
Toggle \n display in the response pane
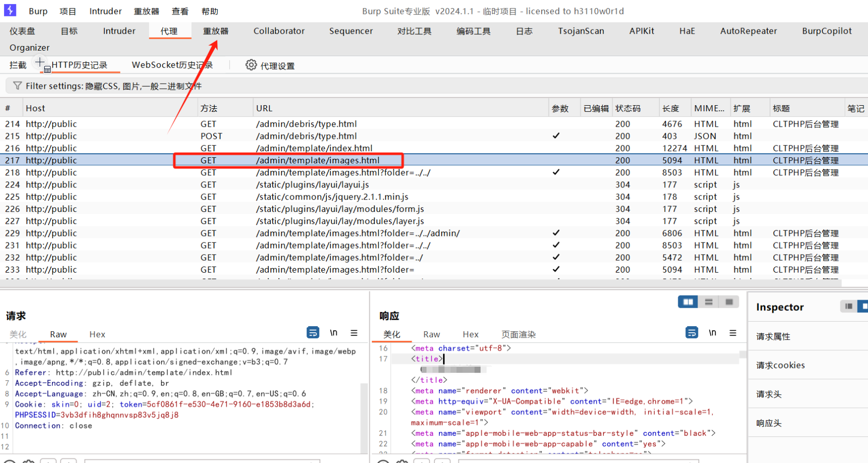click(x=712, y=333)
